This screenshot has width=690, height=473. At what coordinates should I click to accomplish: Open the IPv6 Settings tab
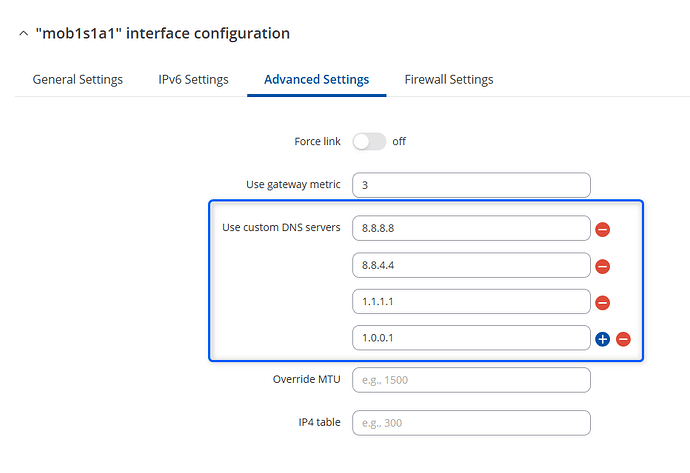(193, 80)
